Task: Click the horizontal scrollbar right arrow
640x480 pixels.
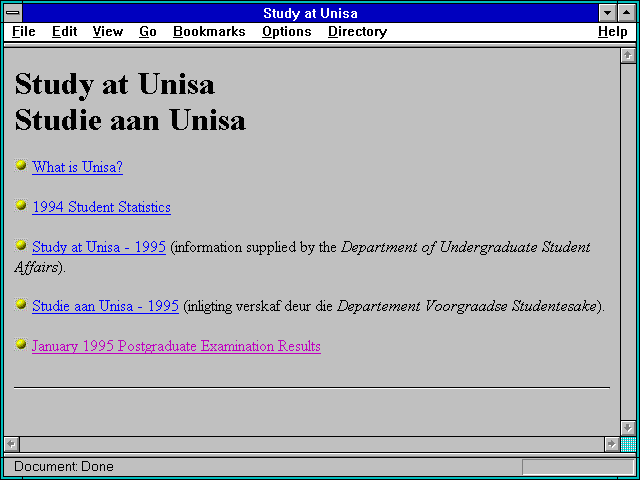Action: click(612, 444)
